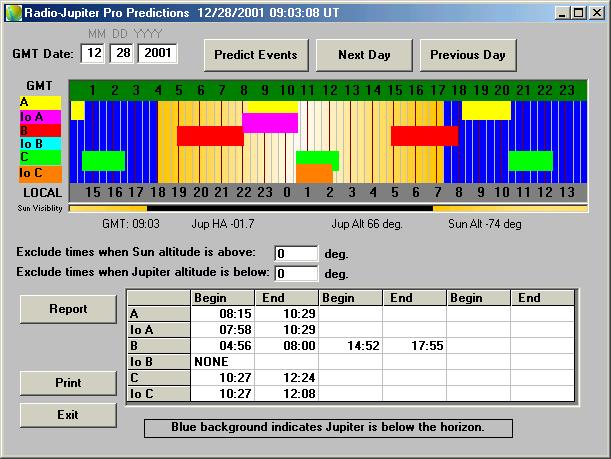
Task: Click the GMT hour 12 label
Action: pos(330,90)
